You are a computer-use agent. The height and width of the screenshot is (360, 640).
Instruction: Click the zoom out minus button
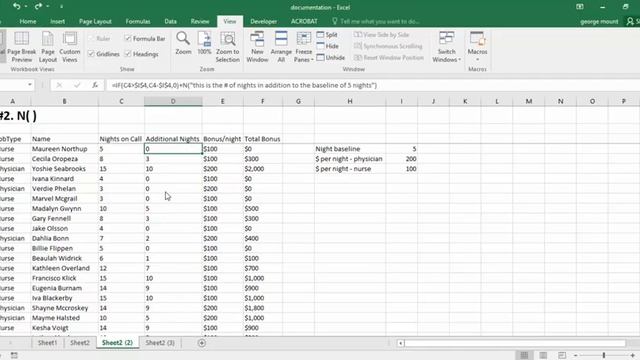coord(576,355)
